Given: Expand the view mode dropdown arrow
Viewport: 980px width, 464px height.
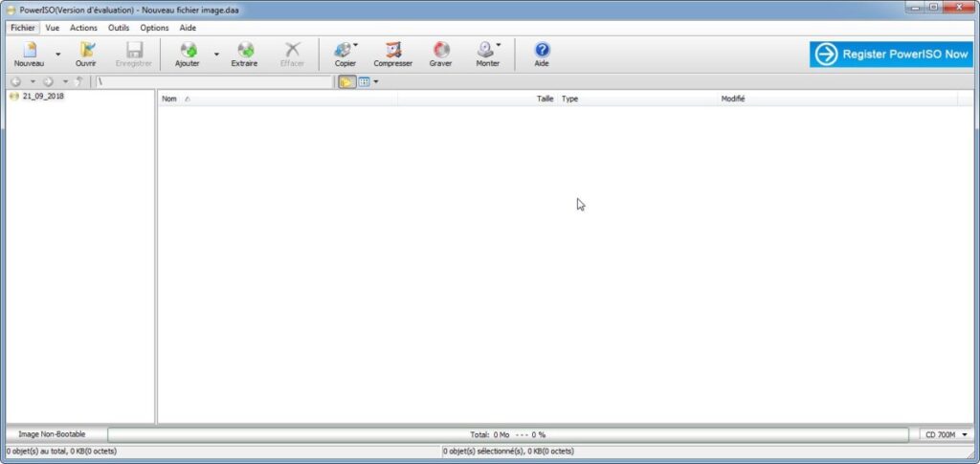Looking at the screenshot, I should (375, 82).
